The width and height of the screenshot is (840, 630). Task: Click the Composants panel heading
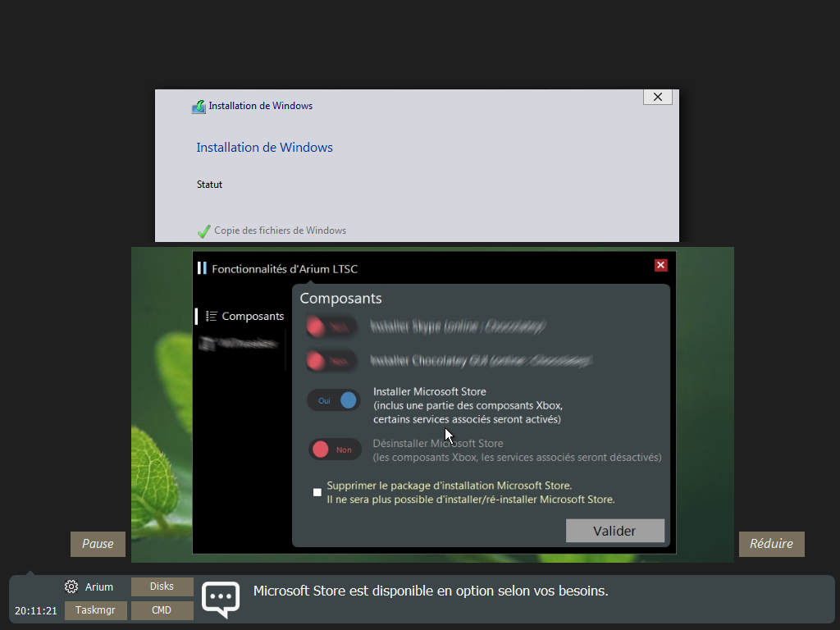coord(340,299)
